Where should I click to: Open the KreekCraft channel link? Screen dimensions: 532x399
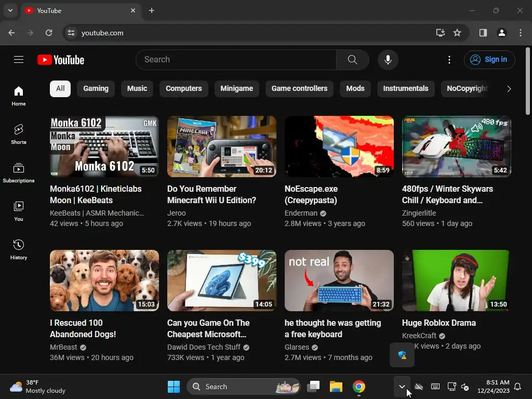pos(419,336)
